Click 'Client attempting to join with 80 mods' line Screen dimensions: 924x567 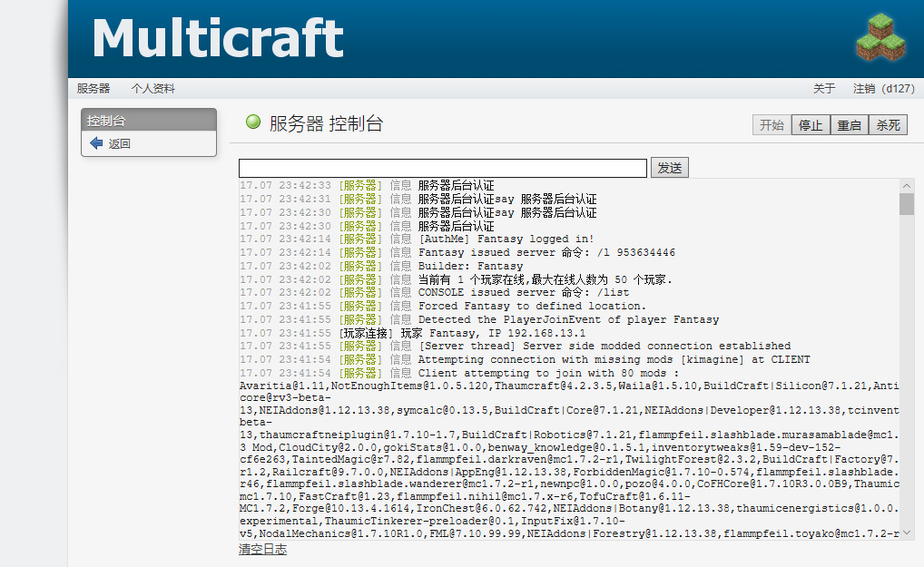click(x=459, y=373)
